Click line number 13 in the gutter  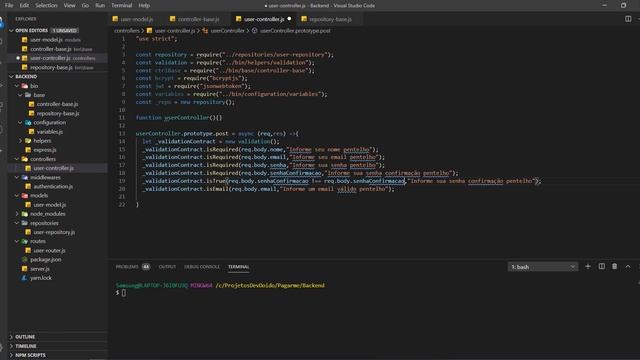click(122, 133)
